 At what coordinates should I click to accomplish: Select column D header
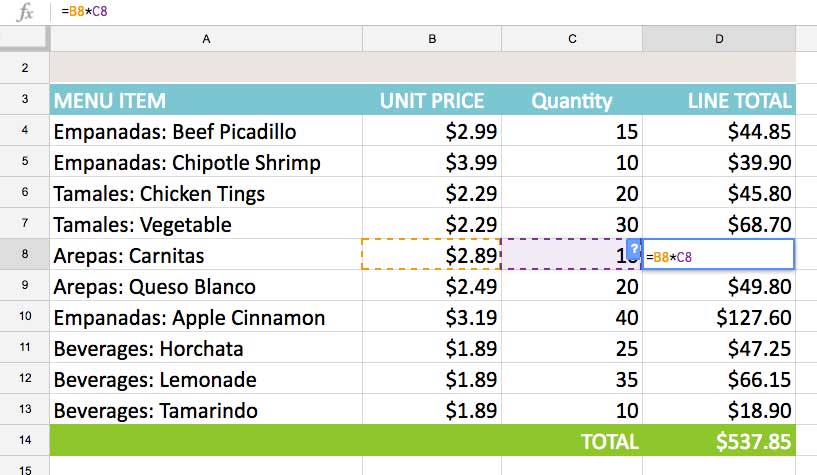pos(719,39)
